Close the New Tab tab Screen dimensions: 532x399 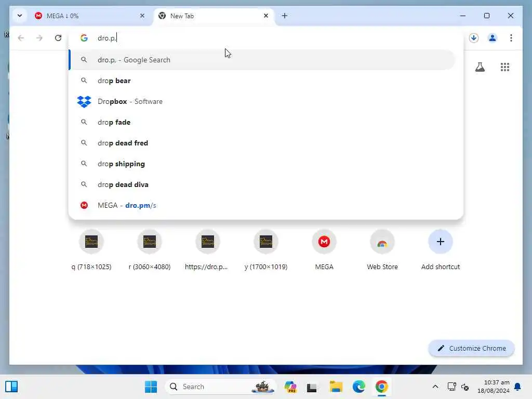266,16
